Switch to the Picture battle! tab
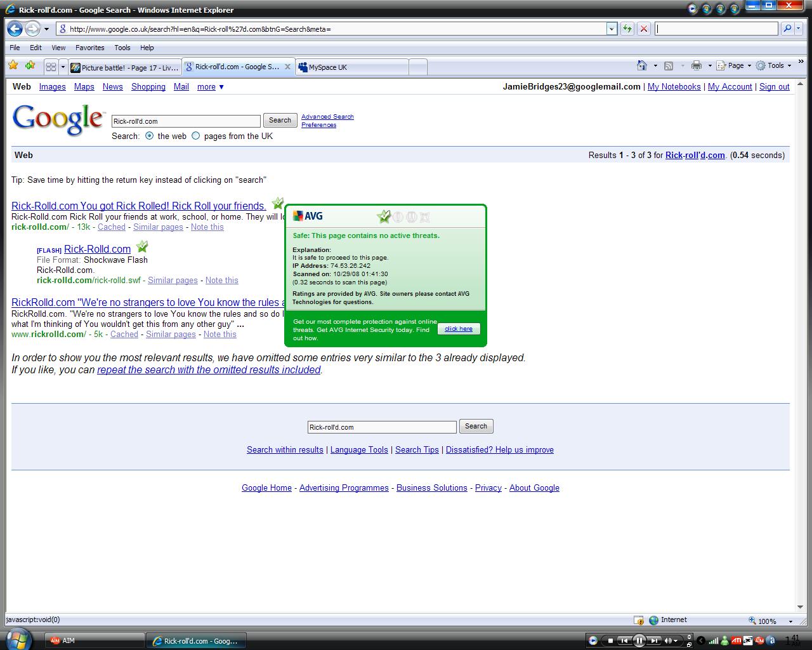This screenshot has height=650, width=812. coord(125,67)
